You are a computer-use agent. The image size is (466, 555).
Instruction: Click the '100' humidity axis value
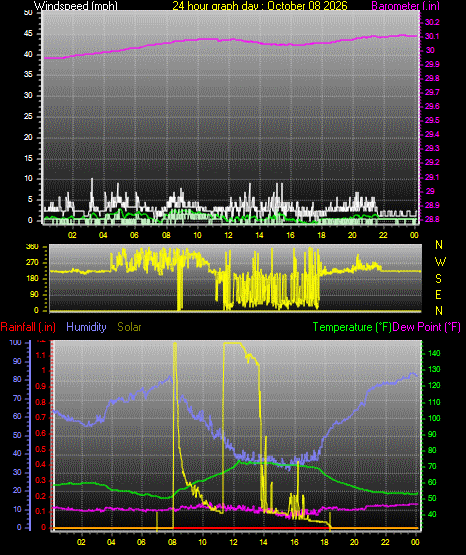coord(16,343)
